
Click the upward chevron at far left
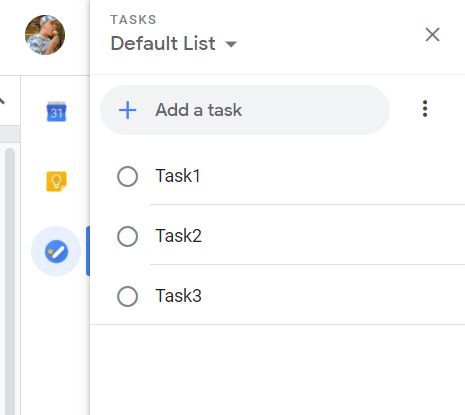(2, 100)
